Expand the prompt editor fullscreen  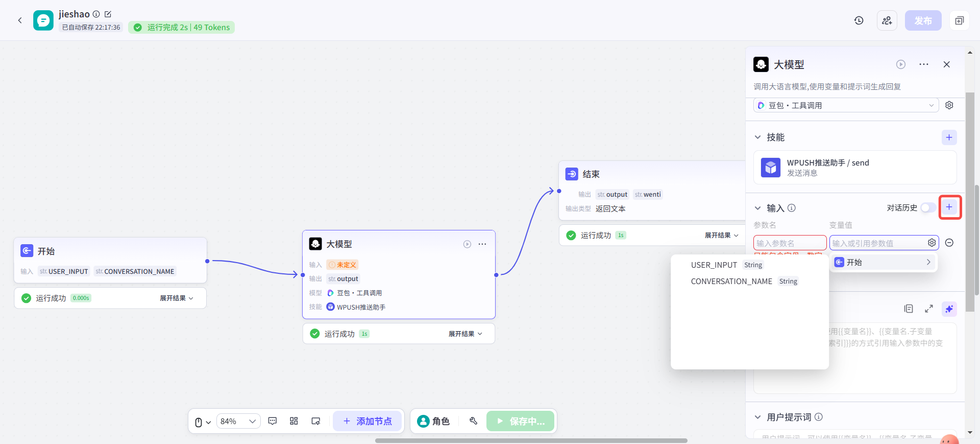tap(929, 309)
